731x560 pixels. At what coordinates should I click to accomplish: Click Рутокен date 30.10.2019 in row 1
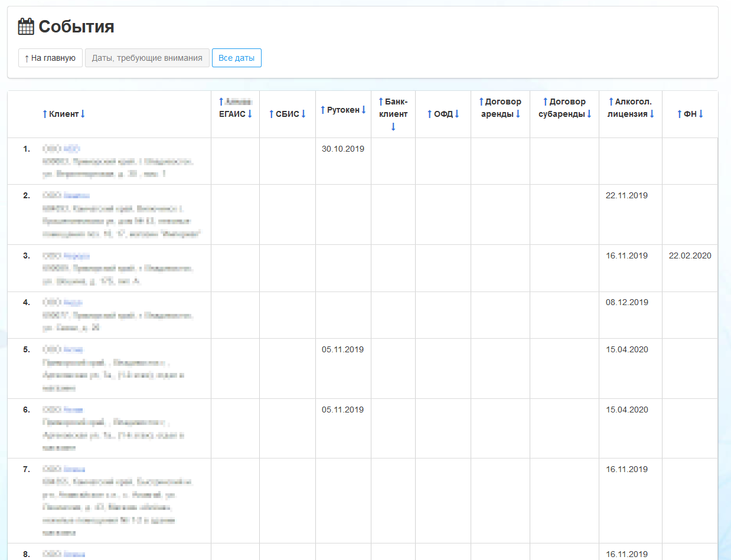[x=343, y=149]
